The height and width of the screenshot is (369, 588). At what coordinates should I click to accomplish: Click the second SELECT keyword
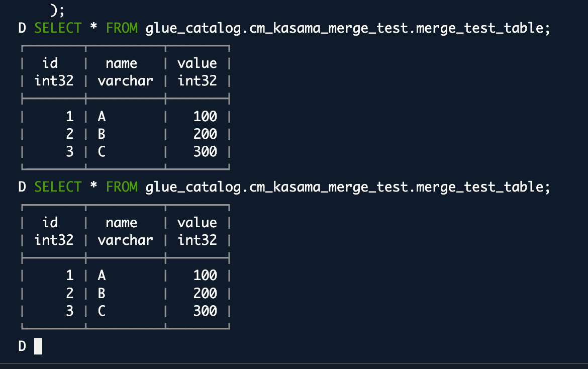click(58, 187)
